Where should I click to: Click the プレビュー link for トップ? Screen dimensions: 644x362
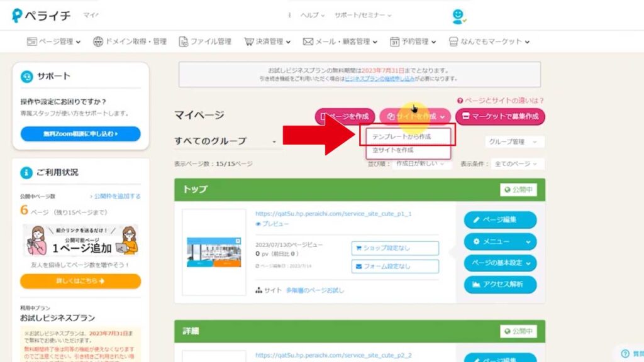click(272, 224)
